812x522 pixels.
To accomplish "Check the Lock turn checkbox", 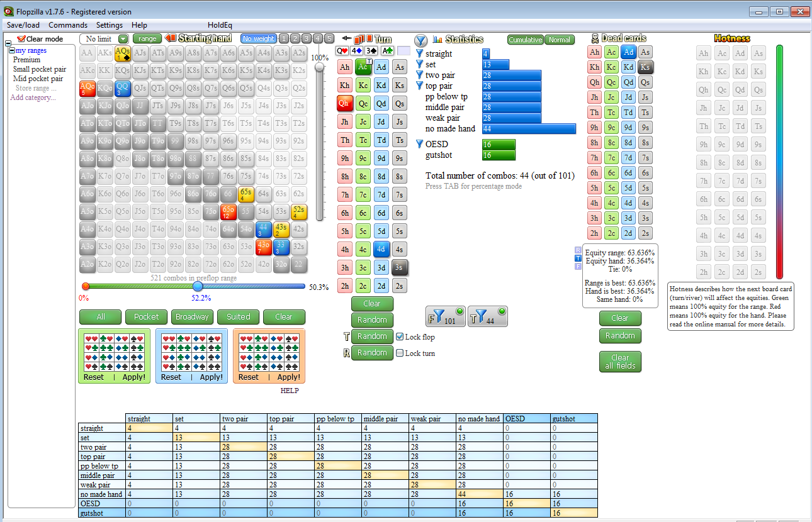I will coord(400,353).
